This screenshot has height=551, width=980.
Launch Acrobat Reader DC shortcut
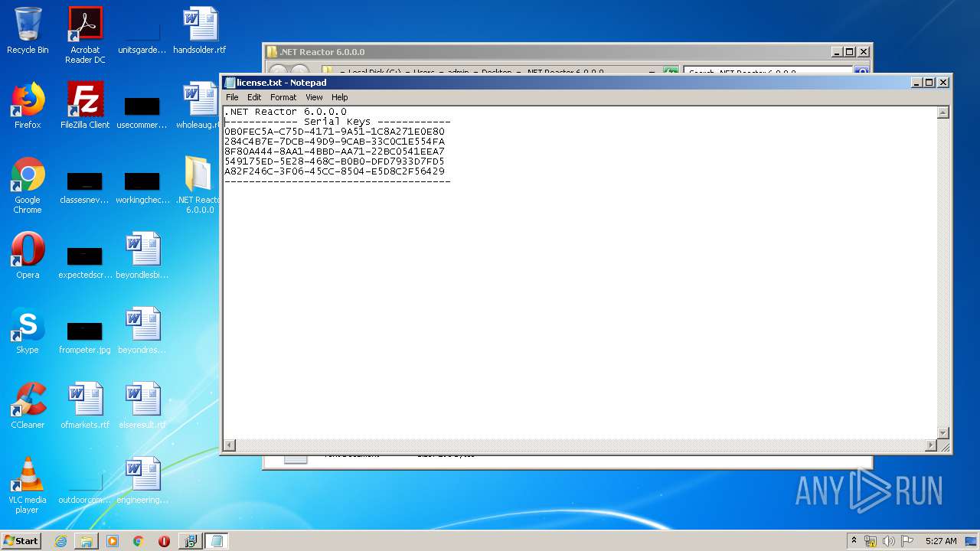coord(85,35)
